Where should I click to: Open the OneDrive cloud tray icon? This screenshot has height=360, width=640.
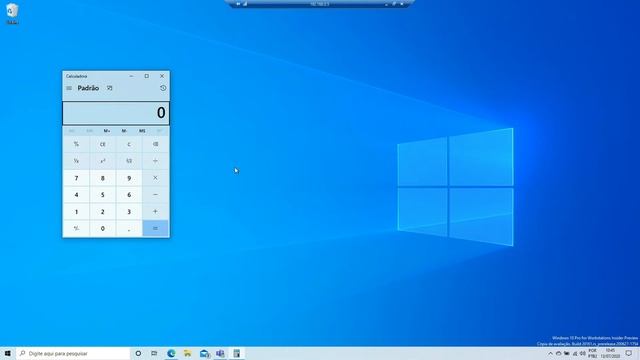[x=558, y=353]
